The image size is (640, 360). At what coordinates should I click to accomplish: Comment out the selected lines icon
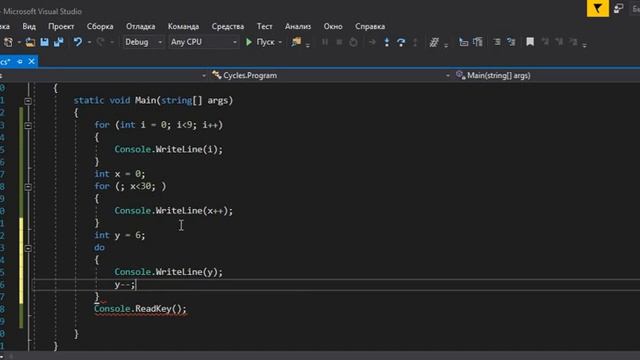[x=497, y=42]
